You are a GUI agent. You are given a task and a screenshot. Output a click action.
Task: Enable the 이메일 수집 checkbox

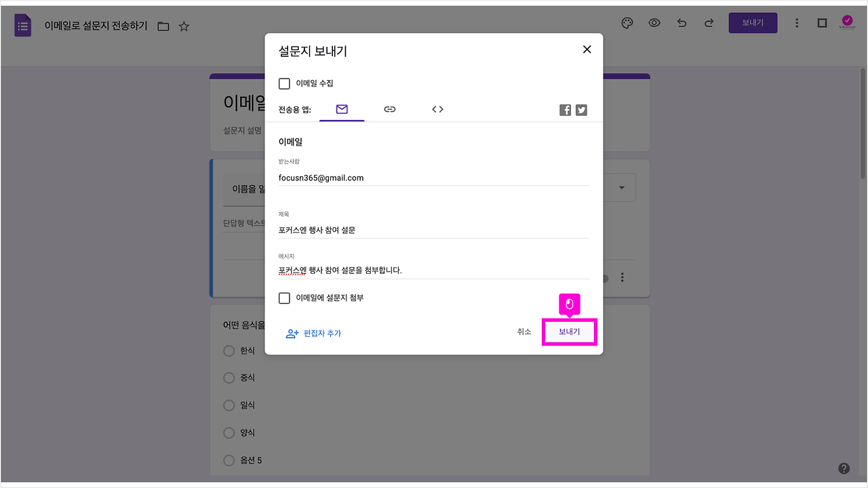(284, 83)
